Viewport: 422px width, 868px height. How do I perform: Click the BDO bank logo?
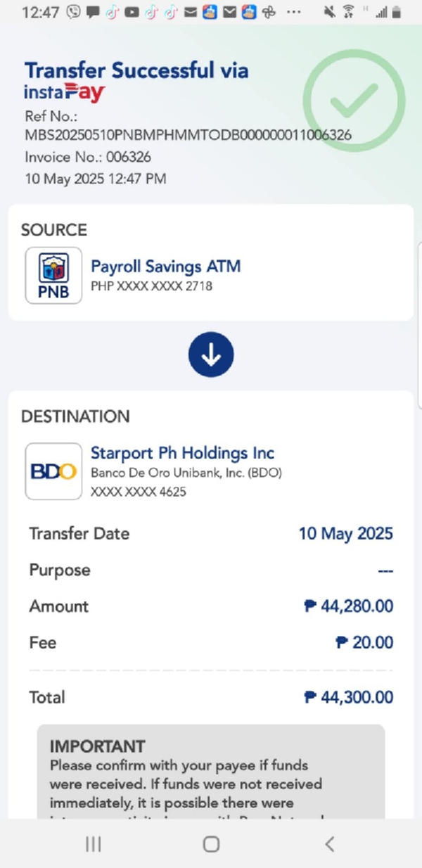pyautogui.click(x=53, y=471)
